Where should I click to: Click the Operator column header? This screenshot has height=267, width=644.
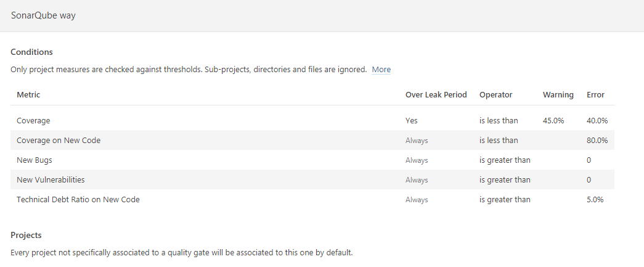(x=495, y=95)
